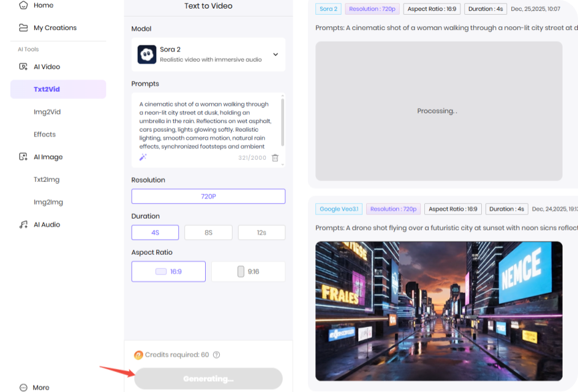This screenshot has width=578, height=392.
Task: Select the 8S duration option
Action: [x=208, y=233]
